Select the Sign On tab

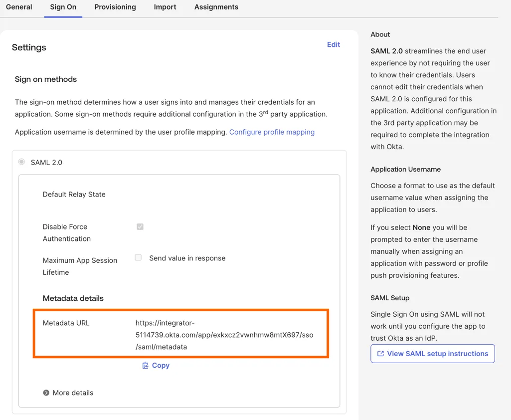click(x=63, y=7)
